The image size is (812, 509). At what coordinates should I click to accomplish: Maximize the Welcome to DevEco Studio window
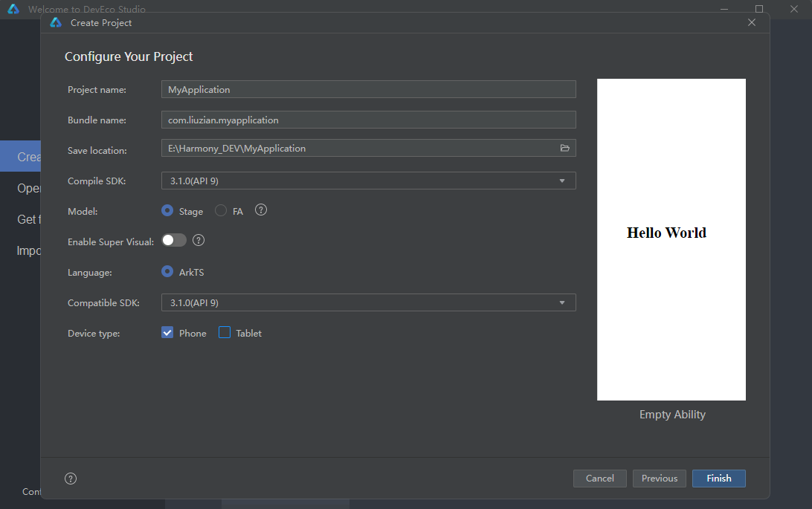[x=759, y=9]
